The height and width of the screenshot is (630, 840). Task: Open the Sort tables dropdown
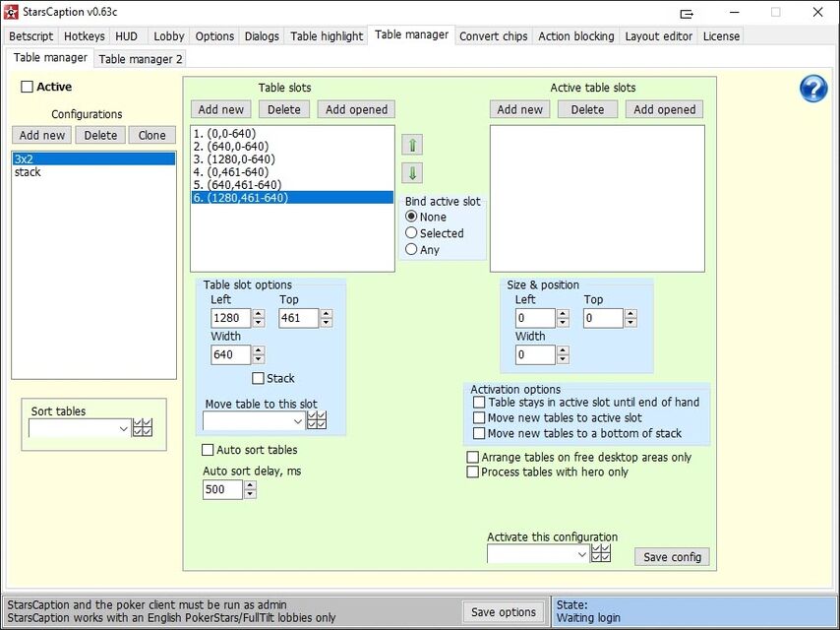123,429
